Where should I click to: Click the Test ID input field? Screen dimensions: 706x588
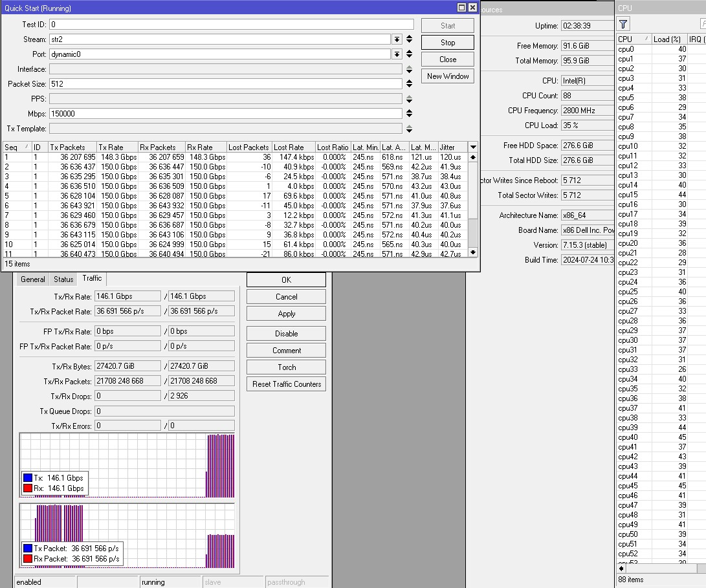point(232,25)
